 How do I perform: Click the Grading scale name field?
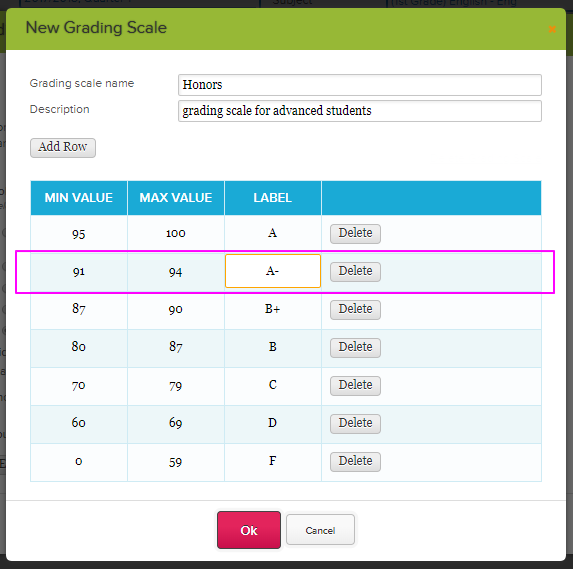[x=360, y=85]
